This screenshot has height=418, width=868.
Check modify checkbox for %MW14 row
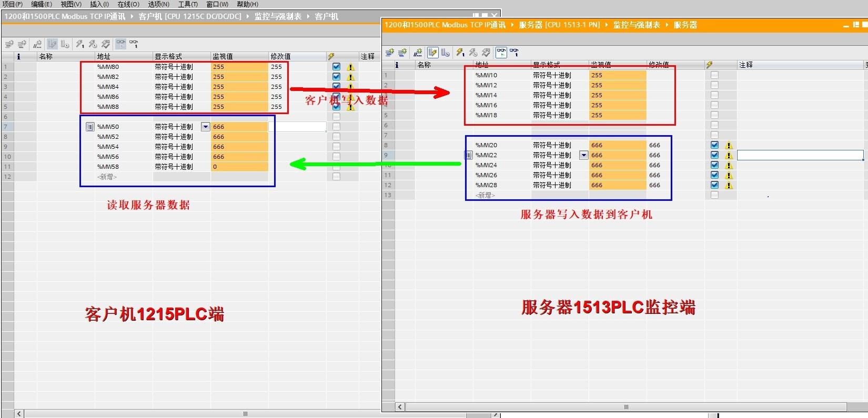(714, 95)
